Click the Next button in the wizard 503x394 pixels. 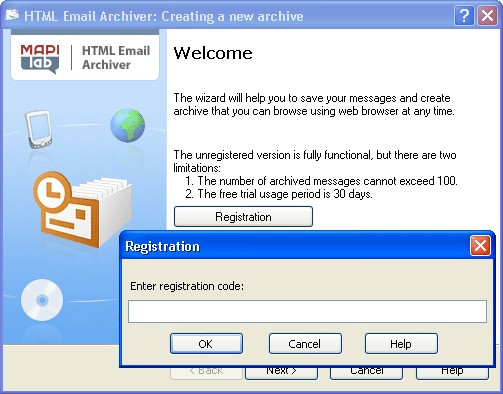click(x=282, y=373)
